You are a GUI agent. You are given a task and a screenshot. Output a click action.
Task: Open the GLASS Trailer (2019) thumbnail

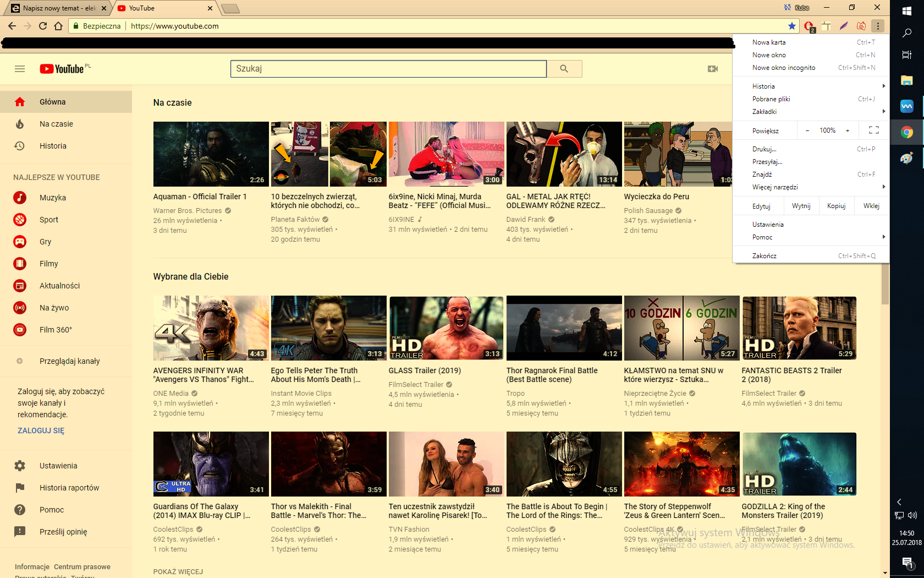pyautogui.click(x=446, y=328)
